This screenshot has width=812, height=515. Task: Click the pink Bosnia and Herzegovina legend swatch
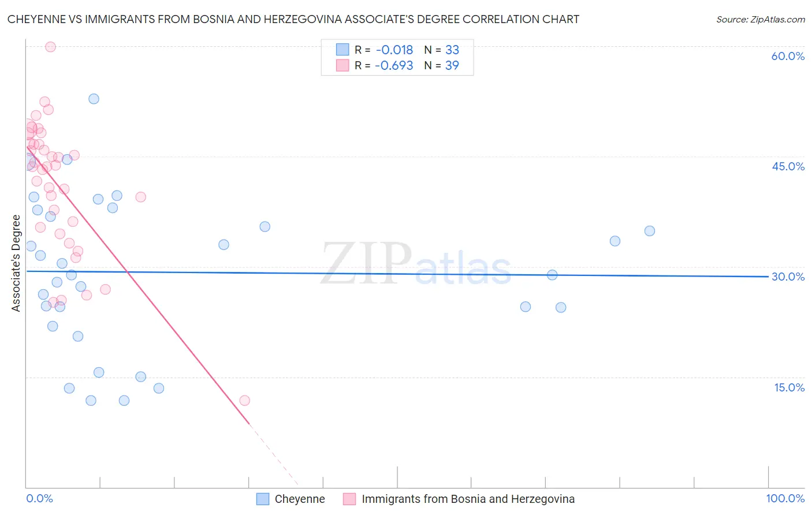(x=349, y=499)
